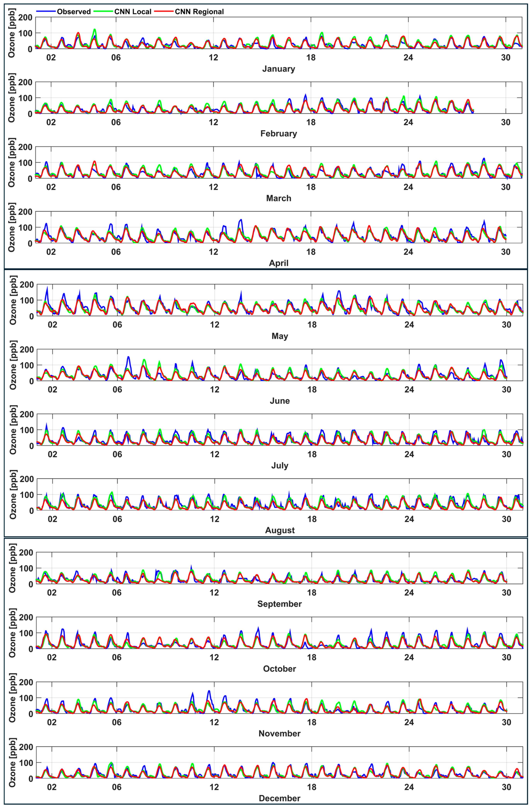
Task: Click the 200 y-axis tick of the December plot
Action: pos(26,747)
